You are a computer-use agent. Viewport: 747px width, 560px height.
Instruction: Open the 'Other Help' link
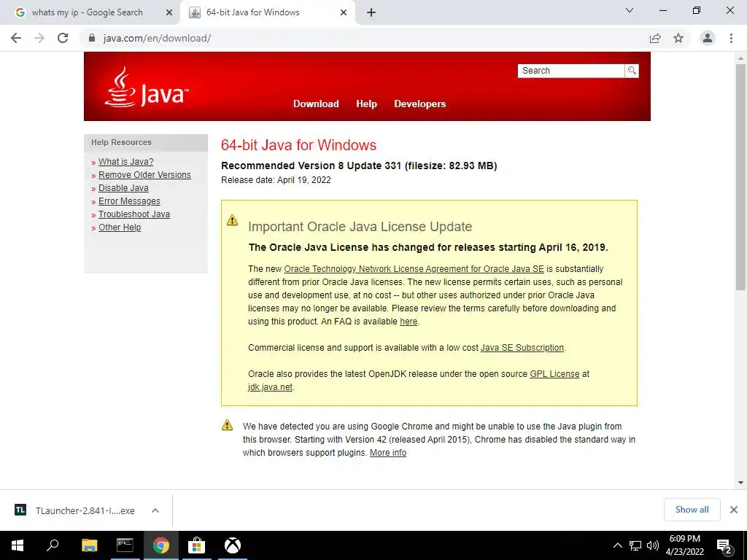120,227
